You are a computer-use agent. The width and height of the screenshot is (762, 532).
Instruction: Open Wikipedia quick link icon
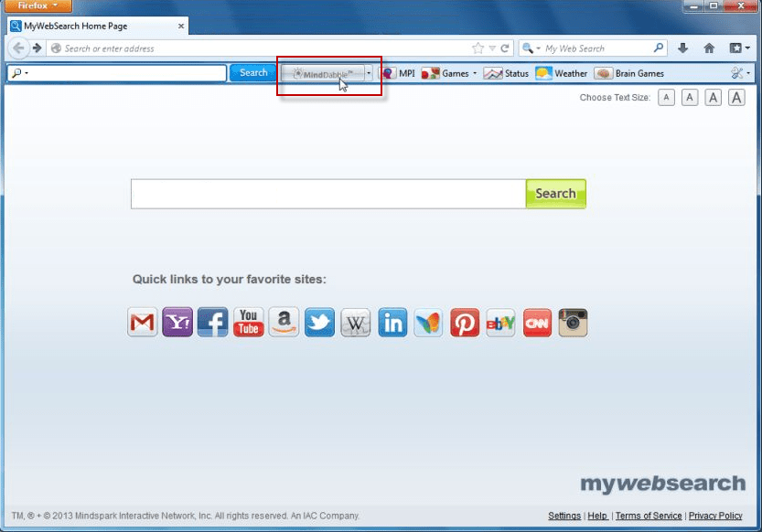(x=355, y=322)
